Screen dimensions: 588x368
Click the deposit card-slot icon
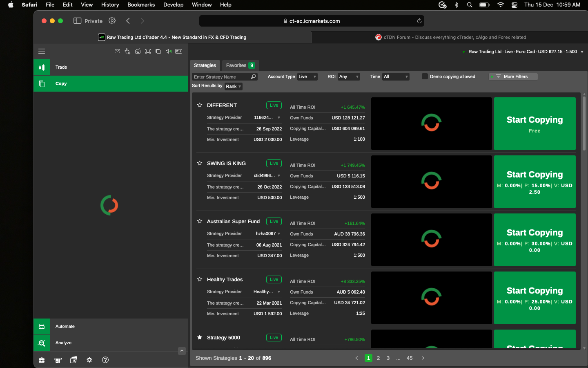(58, 360)
